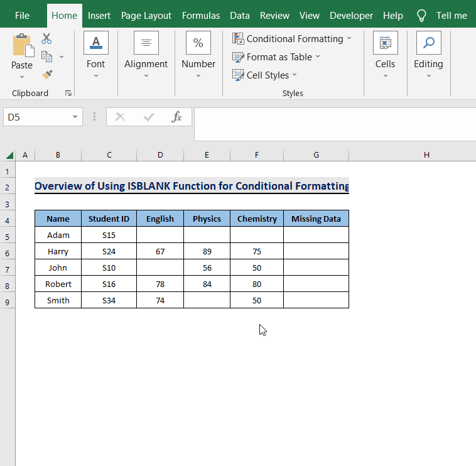Click the Overview title cell
The height and width of the screenshot is (466, 476).
coord(192,186)
